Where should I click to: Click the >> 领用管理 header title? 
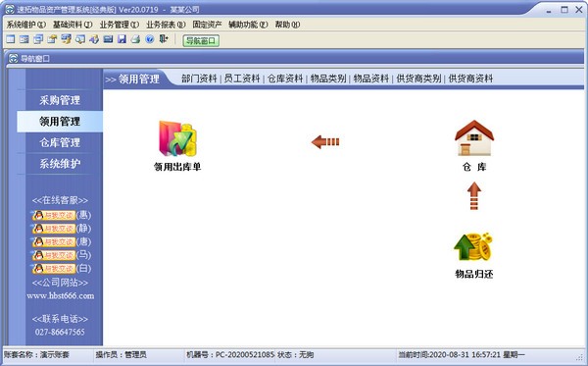click(132, 79)
